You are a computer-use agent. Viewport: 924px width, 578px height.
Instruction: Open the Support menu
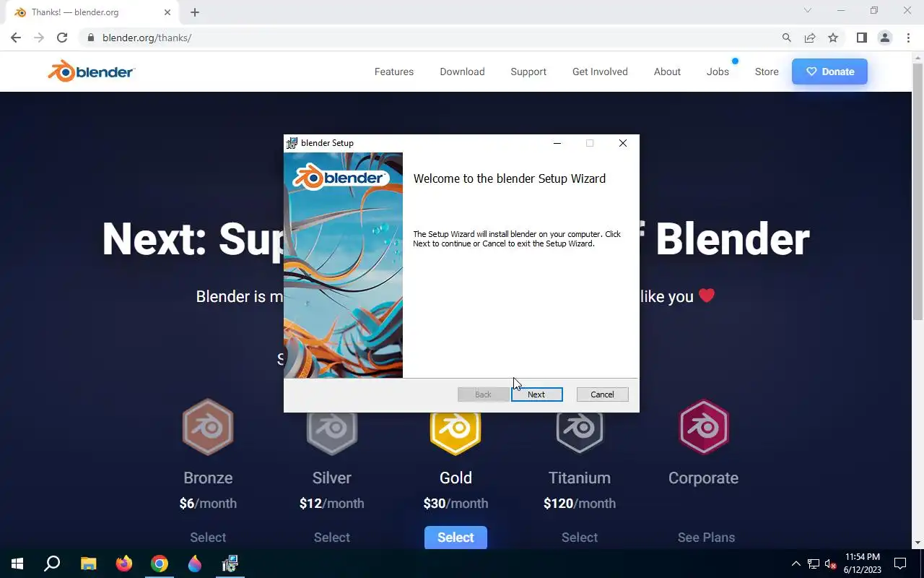(x=528, y=72)
